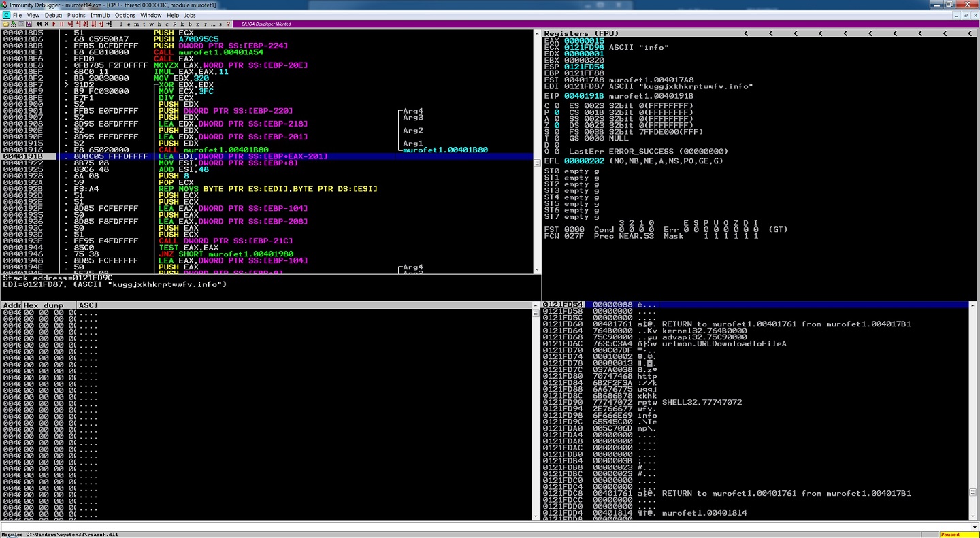Select the REP MOVS BYTE PTR instruction line

[x=267, y=189]
